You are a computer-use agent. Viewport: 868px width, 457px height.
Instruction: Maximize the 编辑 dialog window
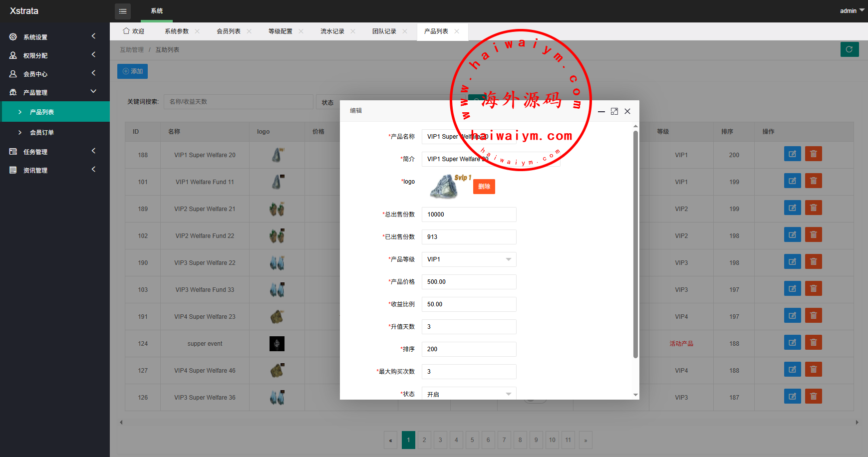pyautogui.click(x=614, y=111)
